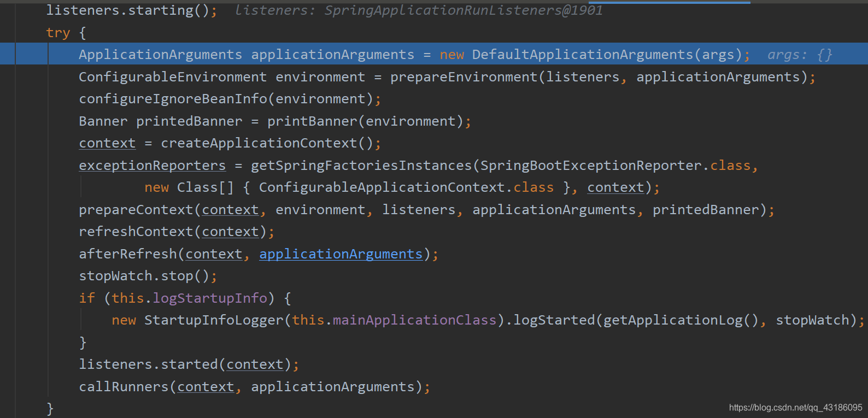Click the afterRefresh method call
This screenshot has height=418, width=868.
pyautogui.click(x=128, y=254)
